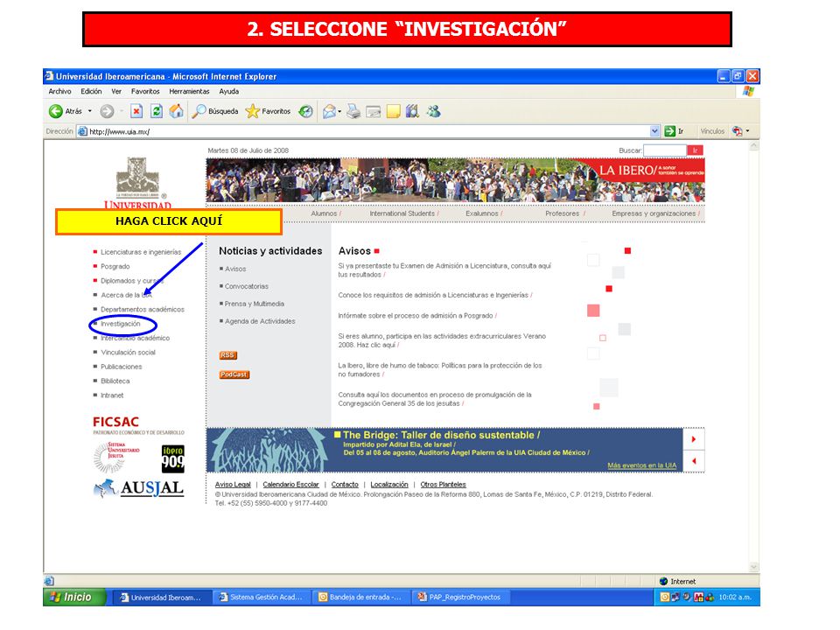Open the Edición menu

pyautogui.click(x=91, y=92)
